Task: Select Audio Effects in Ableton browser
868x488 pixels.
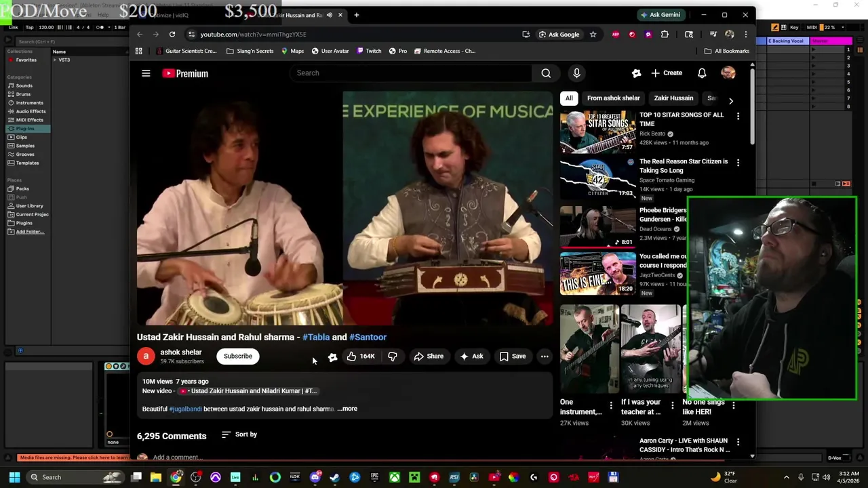Action: 31,111
